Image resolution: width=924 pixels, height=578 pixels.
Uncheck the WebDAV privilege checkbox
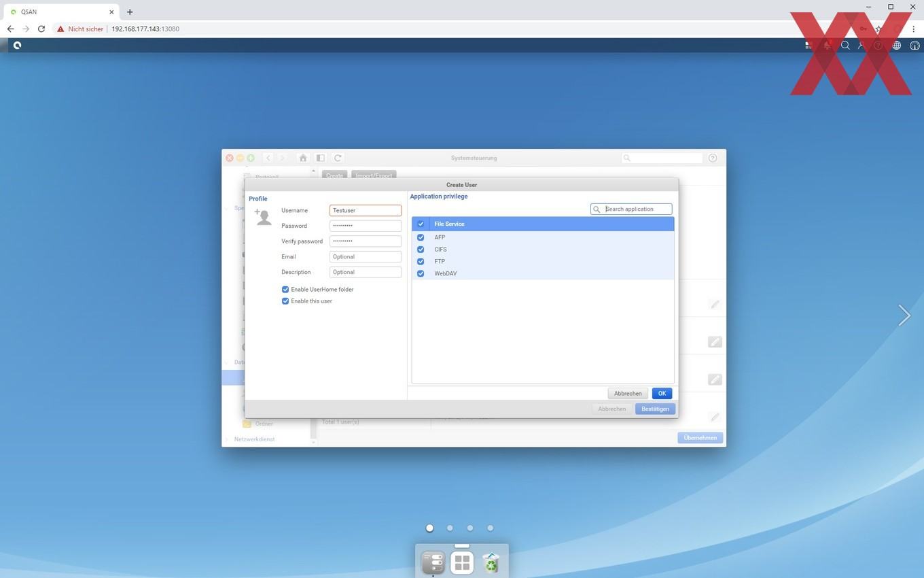tap(421, 273)
